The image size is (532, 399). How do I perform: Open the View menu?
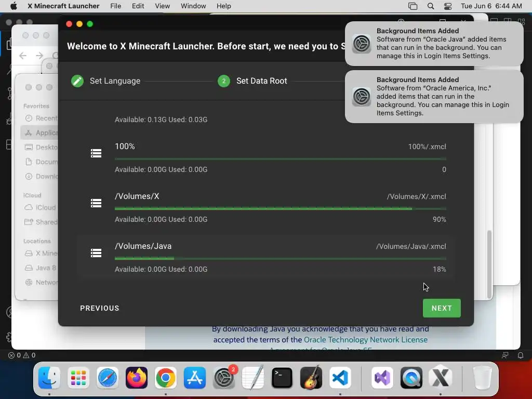click(162, 6)
